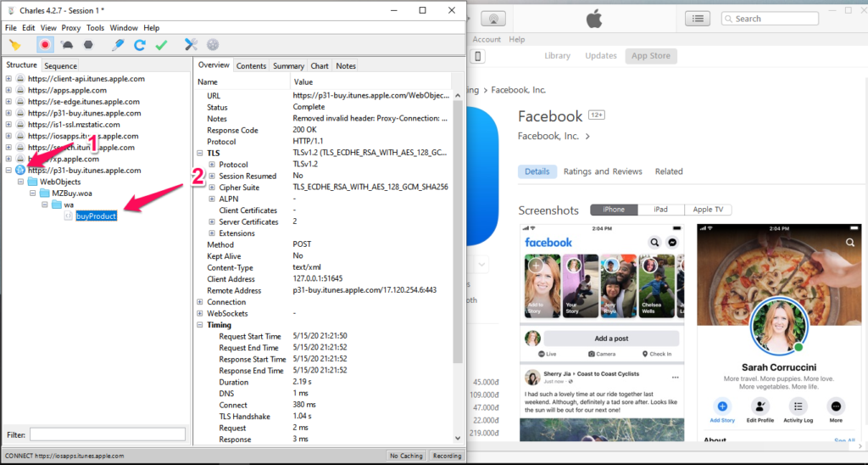
Task: Open the gear settings icon in the Charles toolbar
Action: pyautogui.click(x=213, y=44)
